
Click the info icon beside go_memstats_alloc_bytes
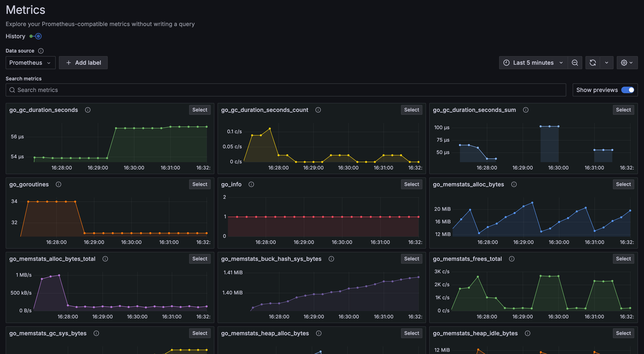click(x=514, y=184)
